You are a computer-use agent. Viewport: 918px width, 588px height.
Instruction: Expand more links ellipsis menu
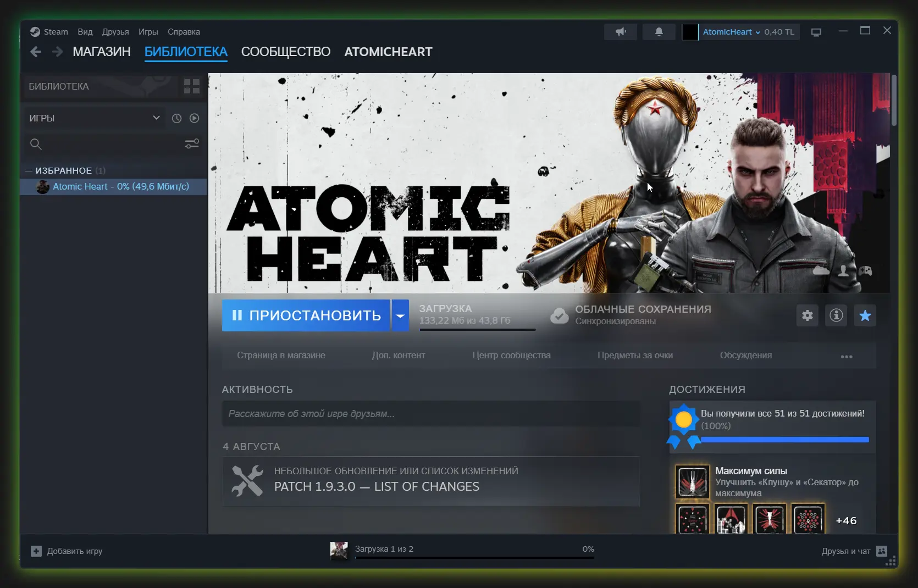(x=847, y=357)
